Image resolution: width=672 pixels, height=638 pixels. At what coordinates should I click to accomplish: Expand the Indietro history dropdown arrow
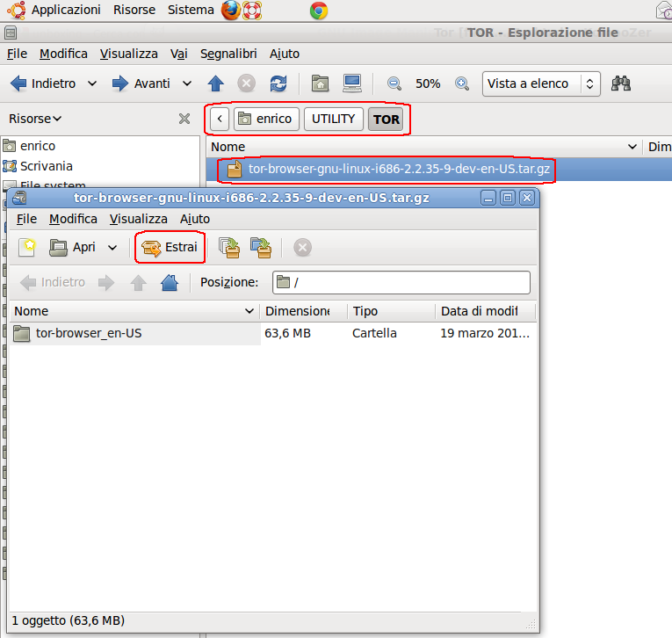[x=92, y=83]
